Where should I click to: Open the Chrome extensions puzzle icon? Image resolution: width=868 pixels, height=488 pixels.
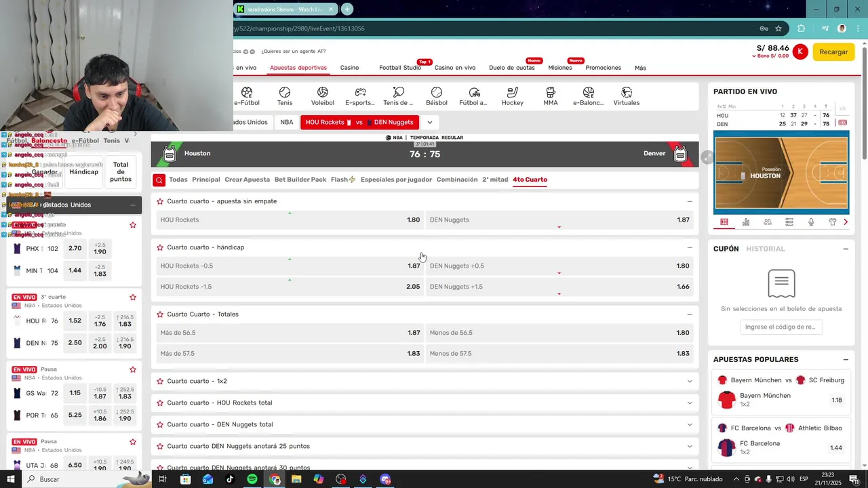click(x=802, y=28)
